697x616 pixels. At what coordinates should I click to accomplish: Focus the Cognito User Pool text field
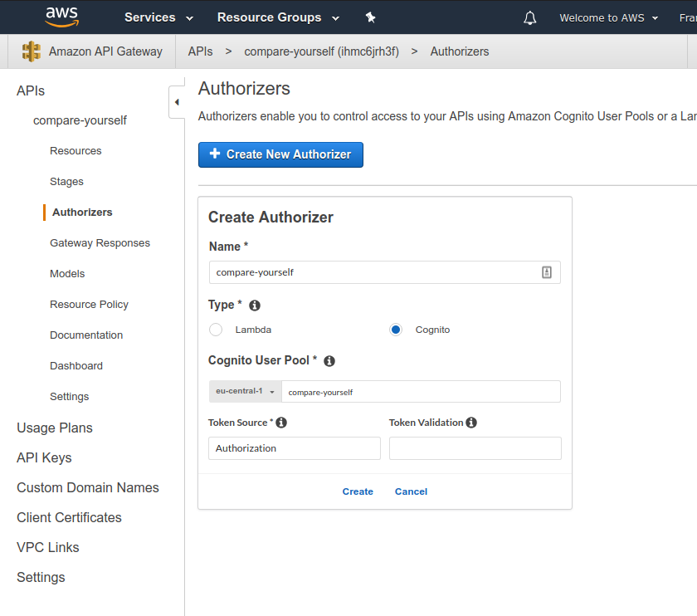(x=421, y=391)
